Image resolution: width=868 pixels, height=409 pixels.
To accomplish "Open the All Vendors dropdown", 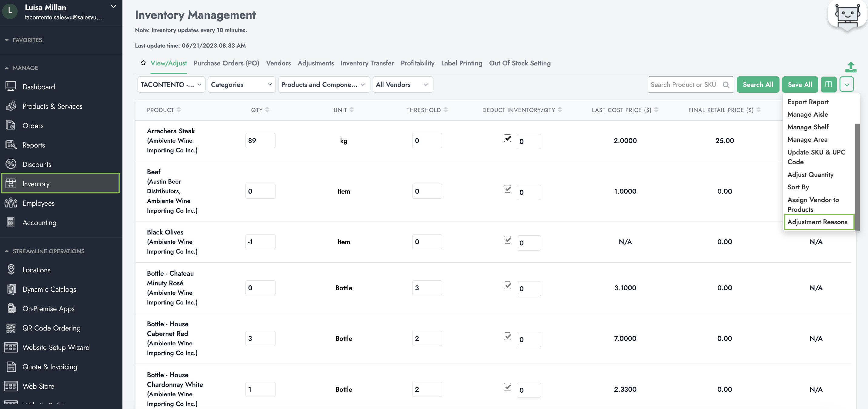I will [x=402, y=85].
